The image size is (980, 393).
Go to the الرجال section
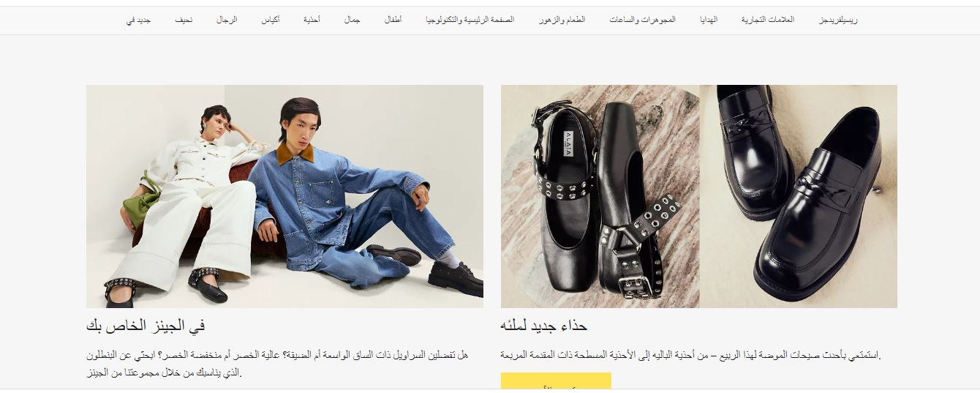[227, 20]
